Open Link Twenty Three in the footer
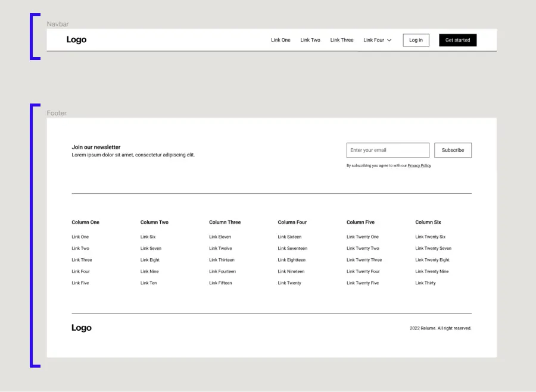 point(364,260)
